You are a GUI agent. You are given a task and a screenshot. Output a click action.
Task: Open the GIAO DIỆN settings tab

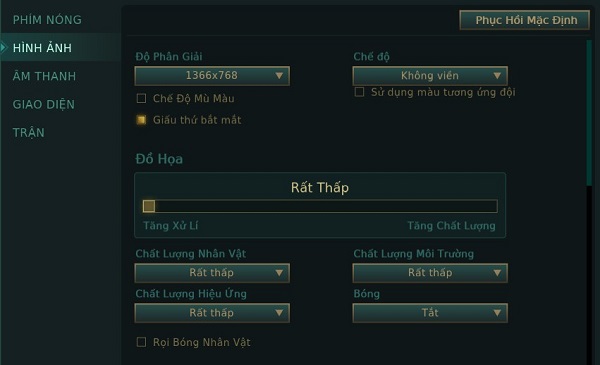(x=44, y=104)
